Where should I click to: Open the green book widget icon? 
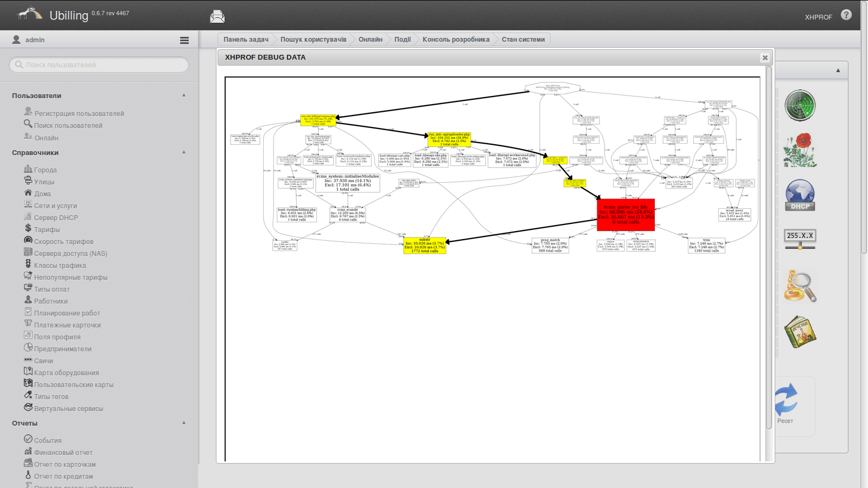pos(800,331)
